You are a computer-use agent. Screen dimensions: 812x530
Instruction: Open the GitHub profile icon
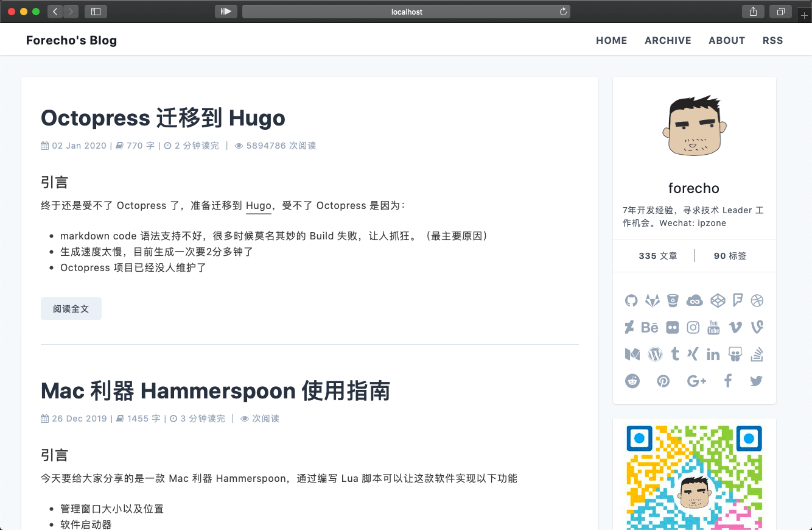[631, 300]
